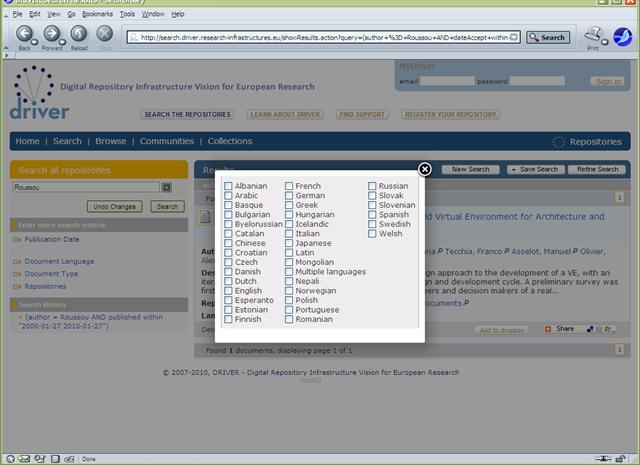Viewport: 640px width, 465px height.
Task: Open the Forward button history dropdown arrow
Action: (x=62, y=42)
